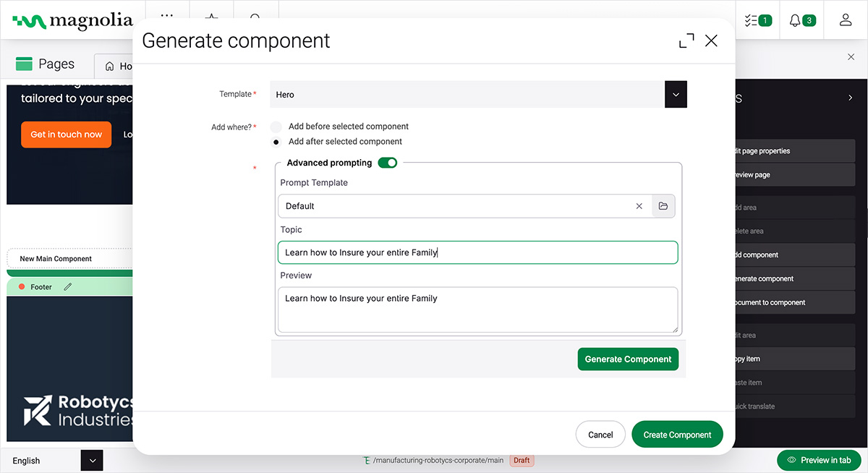Close the Generate component dialog
The width and height of the screenshot is (868, 473).
[711, 41]
